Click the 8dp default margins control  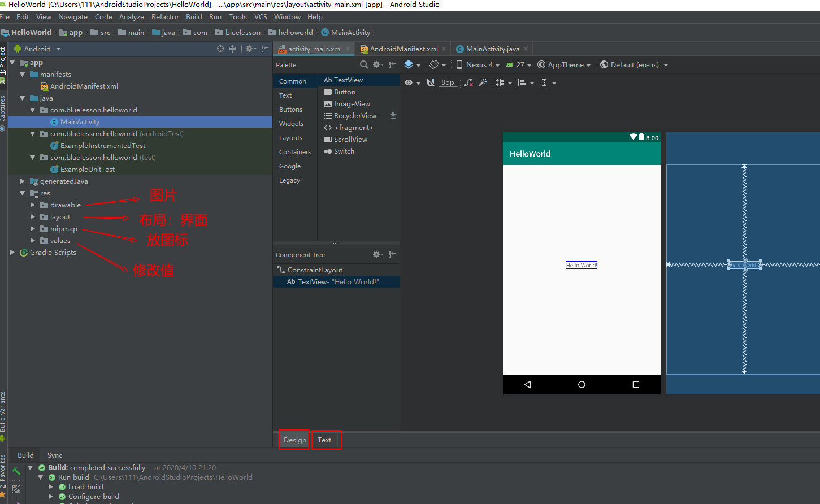coord(448,83)
